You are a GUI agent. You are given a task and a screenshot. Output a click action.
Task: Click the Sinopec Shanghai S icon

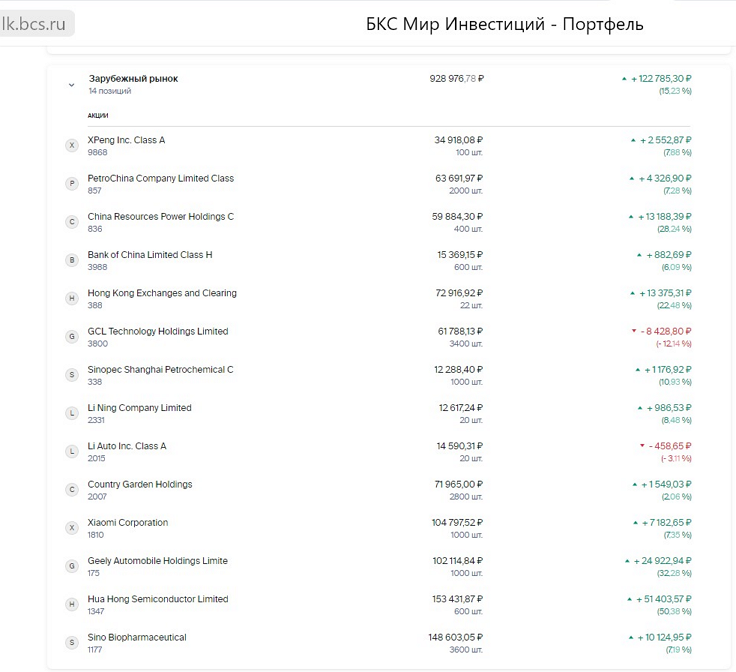tap(71, 375)
